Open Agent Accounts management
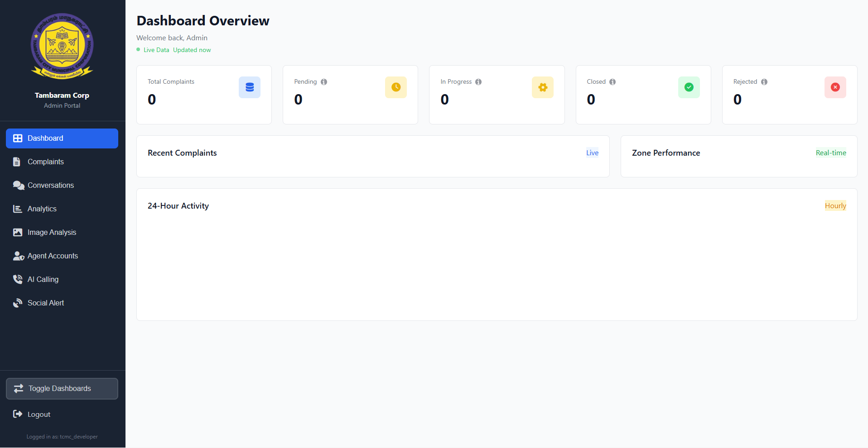The image size is (868, 448). [62, 256]
